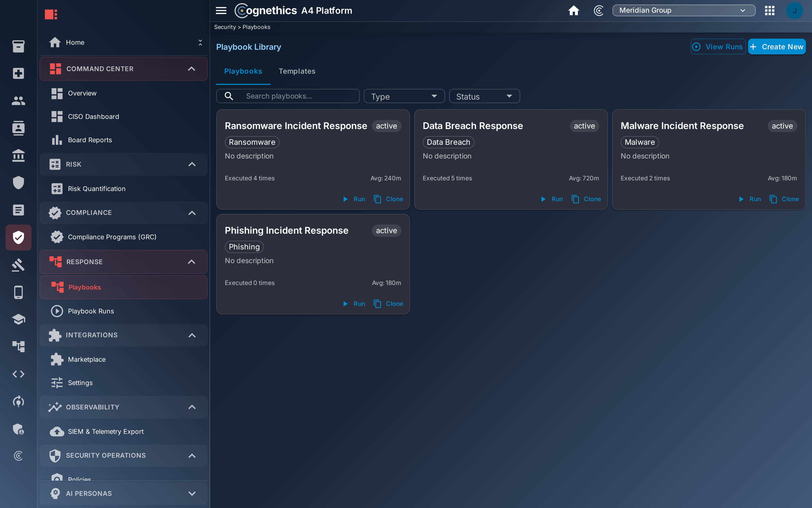Click the Cognethics C icon in top bar

click(x=599, y=10)
